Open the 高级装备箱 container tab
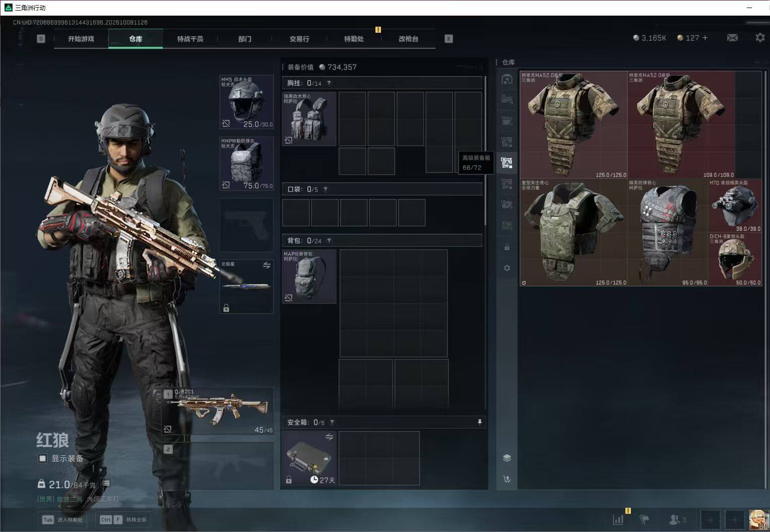Screen dimensions: 770x532 click(x=507, y=162)
